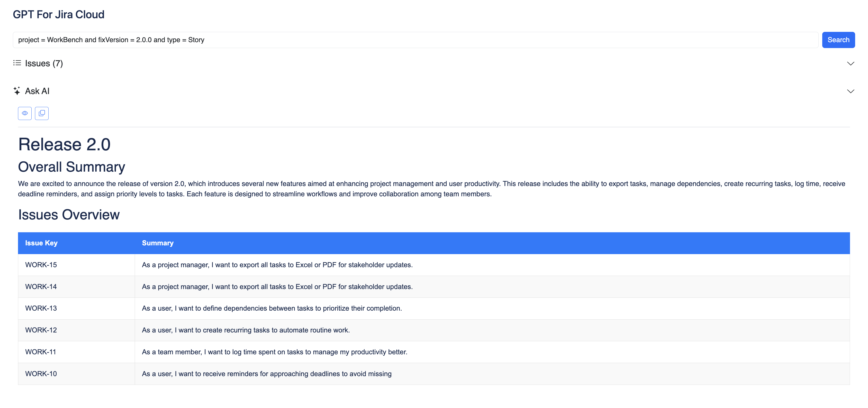Click the sparkle icon beside Ask AI
Viewport: 868px width, 408px height.
[17, 91]
